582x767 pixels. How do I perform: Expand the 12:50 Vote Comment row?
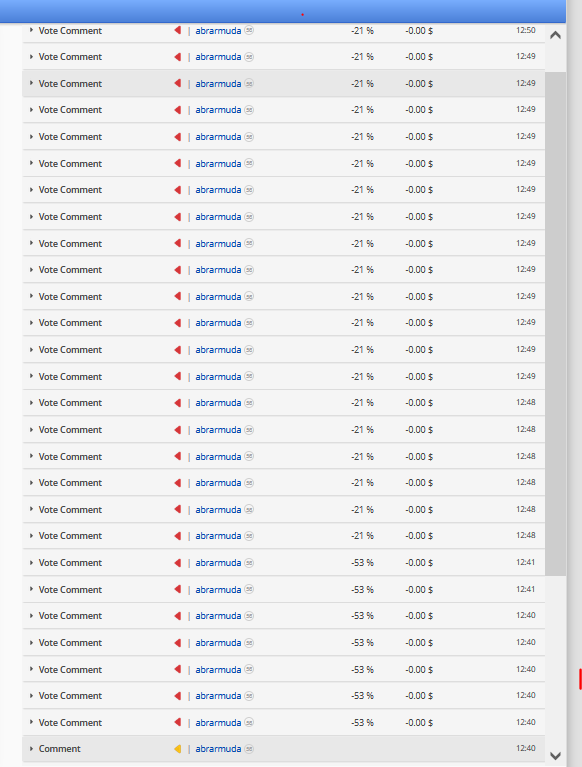point(31,30)
